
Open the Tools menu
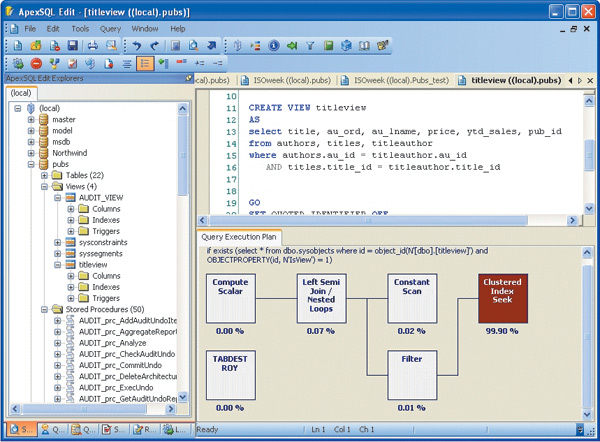point(80,29)
